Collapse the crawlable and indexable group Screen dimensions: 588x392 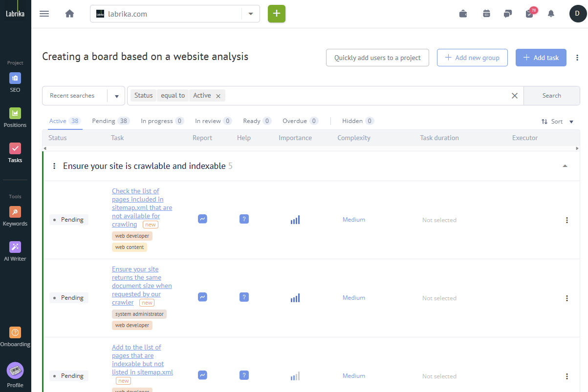click(565, 166)
